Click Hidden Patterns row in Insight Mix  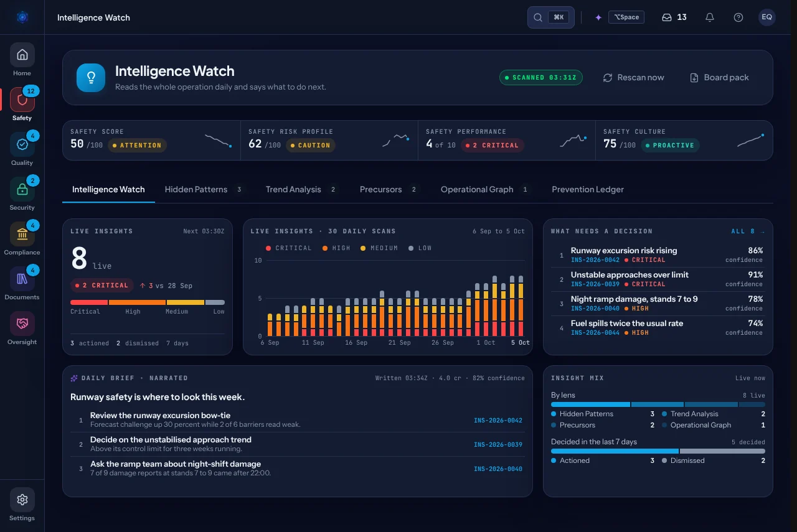(x=603, y=414)
